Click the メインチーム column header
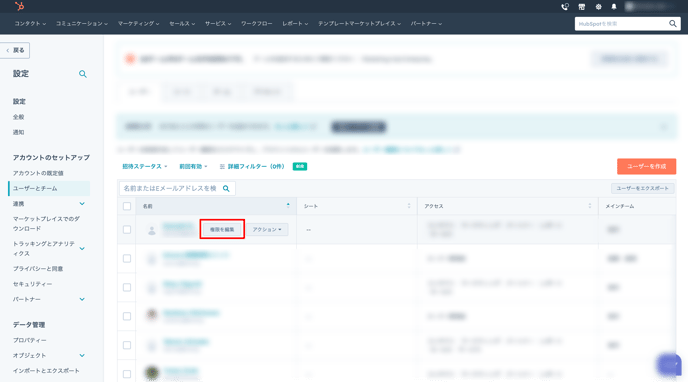 tap(620, 206)
